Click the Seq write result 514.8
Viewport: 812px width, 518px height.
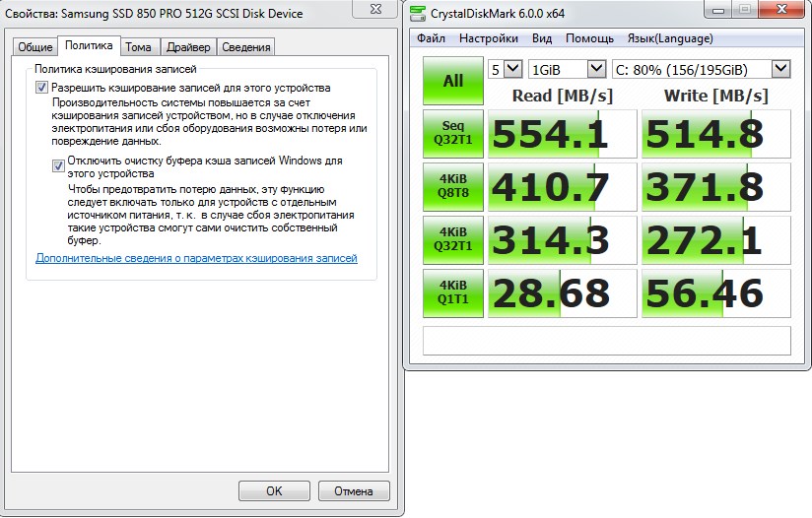pyautogui.click(x=716, y=134)
